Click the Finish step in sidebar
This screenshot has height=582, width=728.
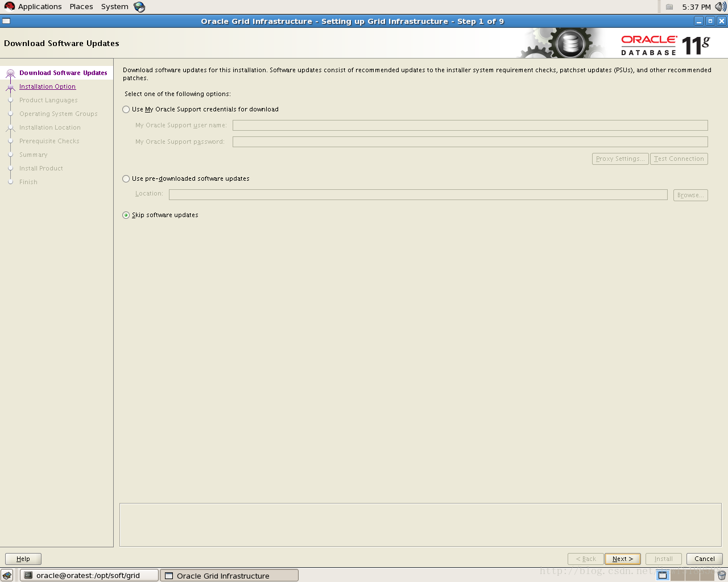click(28, 182)
